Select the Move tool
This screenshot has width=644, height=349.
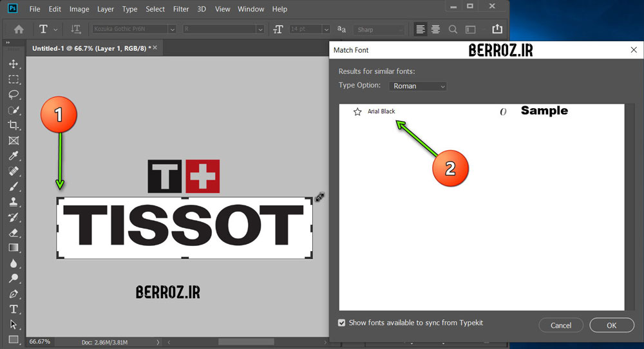tap(14, 64)
